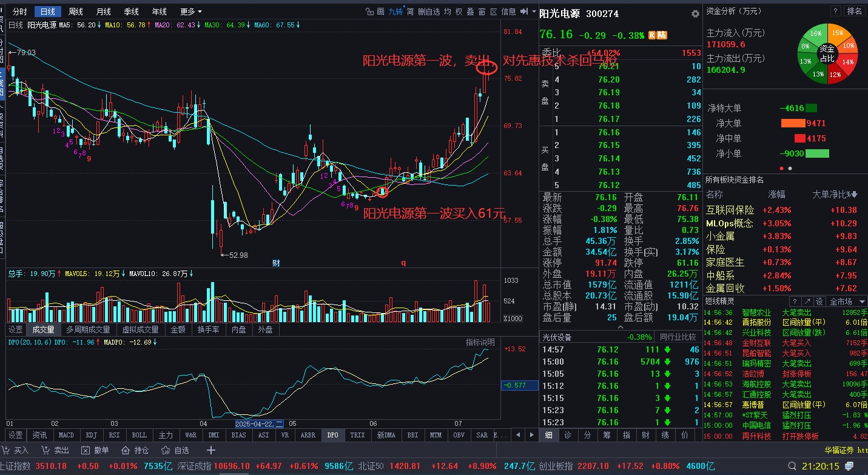Select the BOLL indicator tab

point(140,435)
